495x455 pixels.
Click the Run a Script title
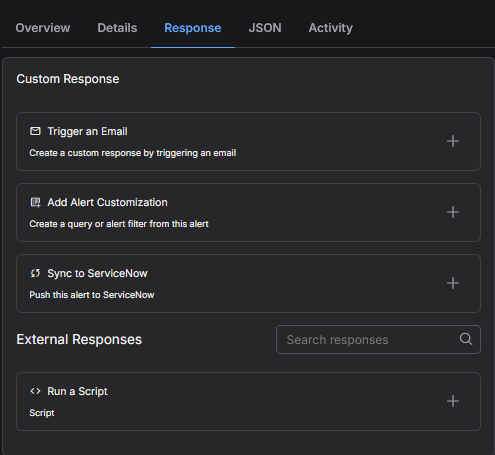point(77,391)
